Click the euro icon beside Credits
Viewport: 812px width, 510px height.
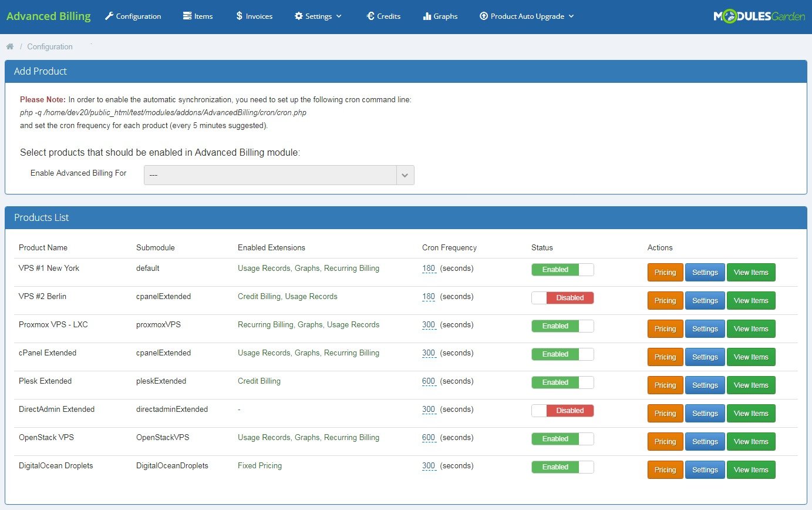[x=370, y=16]
